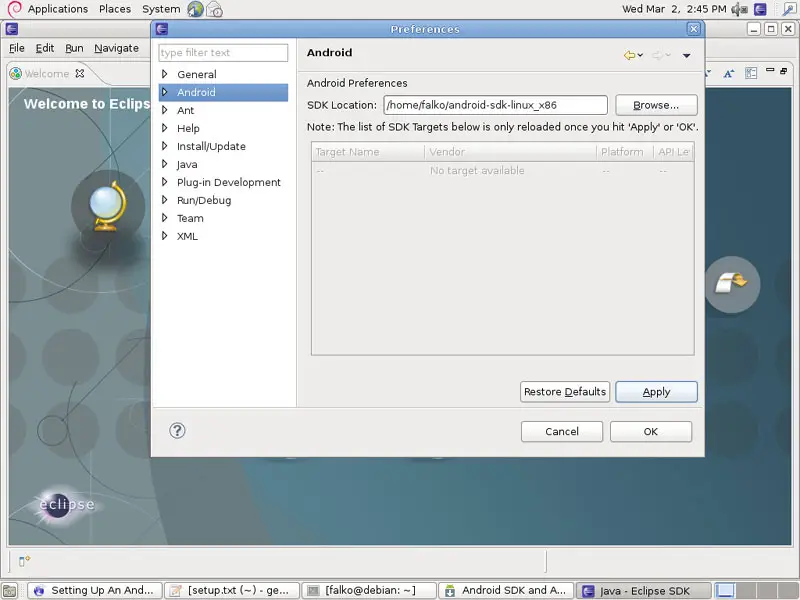Focus the type filter text field

coord(223,53)
